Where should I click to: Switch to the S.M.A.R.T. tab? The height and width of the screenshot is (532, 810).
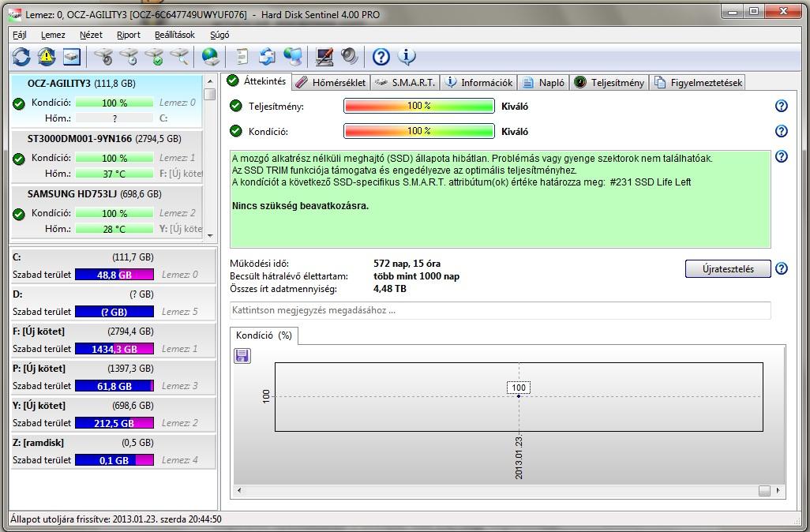coord(406,83)
